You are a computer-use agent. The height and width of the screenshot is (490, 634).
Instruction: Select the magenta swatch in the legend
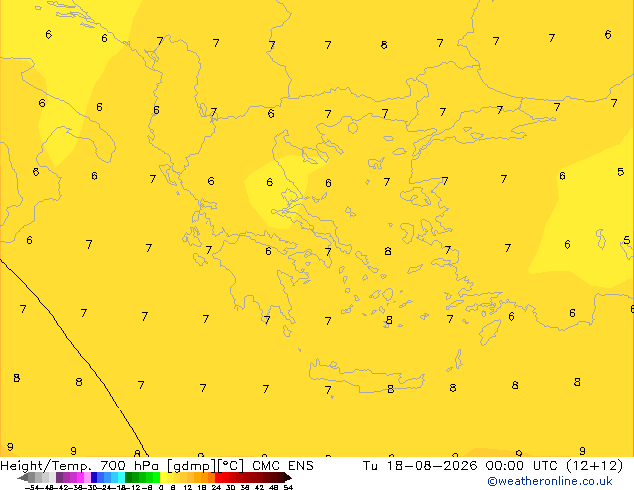point(80,477)
